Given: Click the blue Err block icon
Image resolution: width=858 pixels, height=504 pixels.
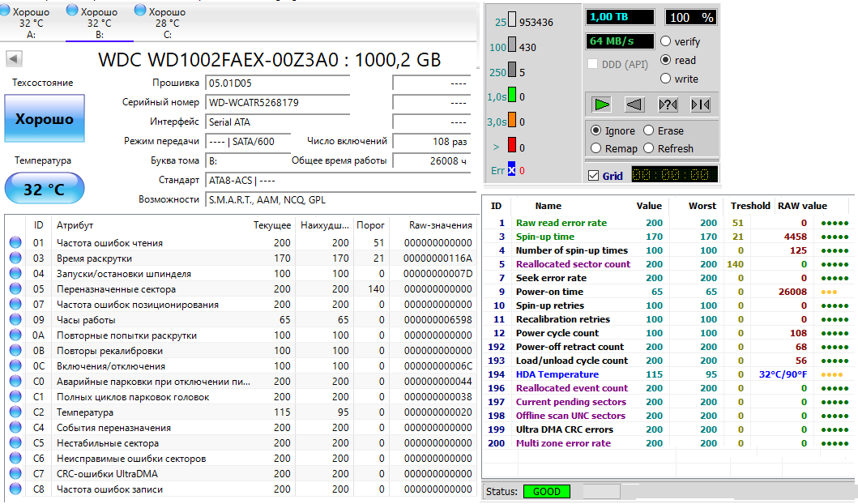Looking at the screenshot, I should (511, 170).
